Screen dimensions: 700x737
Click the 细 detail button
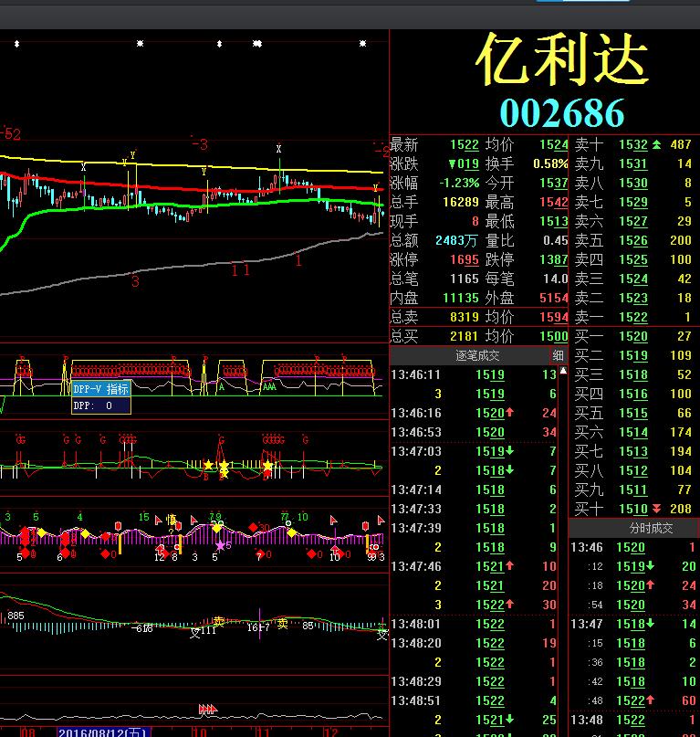point(558,356)
